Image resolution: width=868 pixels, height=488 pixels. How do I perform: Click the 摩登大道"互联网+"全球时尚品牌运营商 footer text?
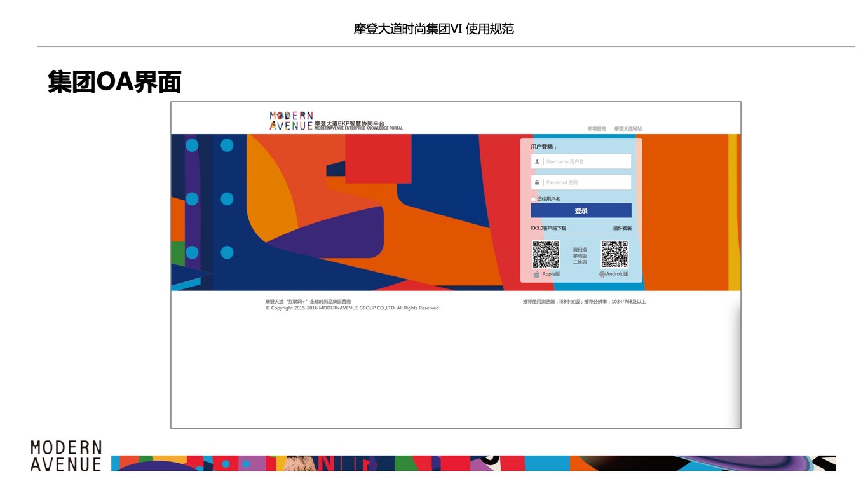[x=308, y=302]
